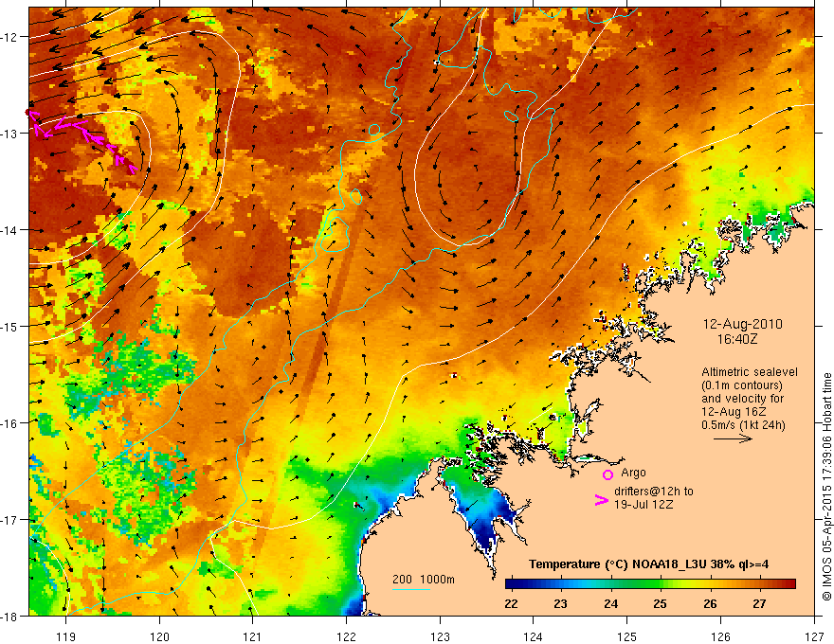
Task: Click the cyan 200 1000m isobath legend line
Action: point(411,589)
